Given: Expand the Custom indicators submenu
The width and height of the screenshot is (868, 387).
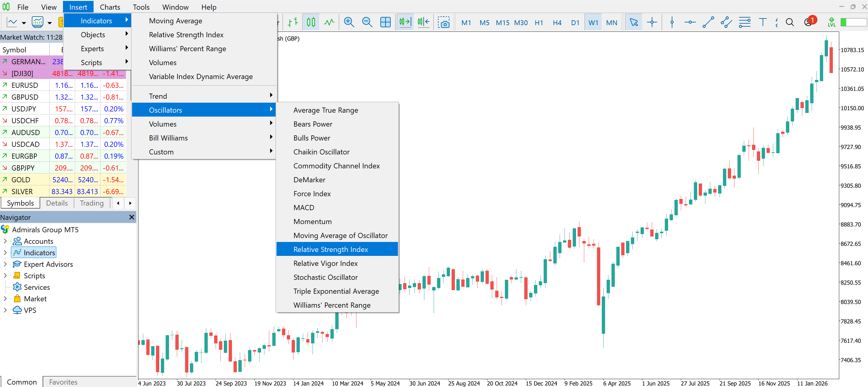Looking at the screenshot, I should 204,152.
